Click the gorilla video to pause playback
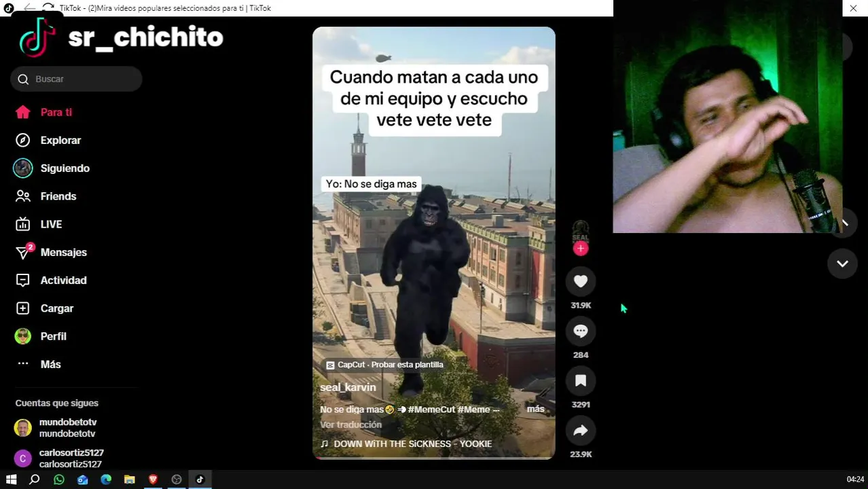868x489 pixels. [x=433, y=244]
